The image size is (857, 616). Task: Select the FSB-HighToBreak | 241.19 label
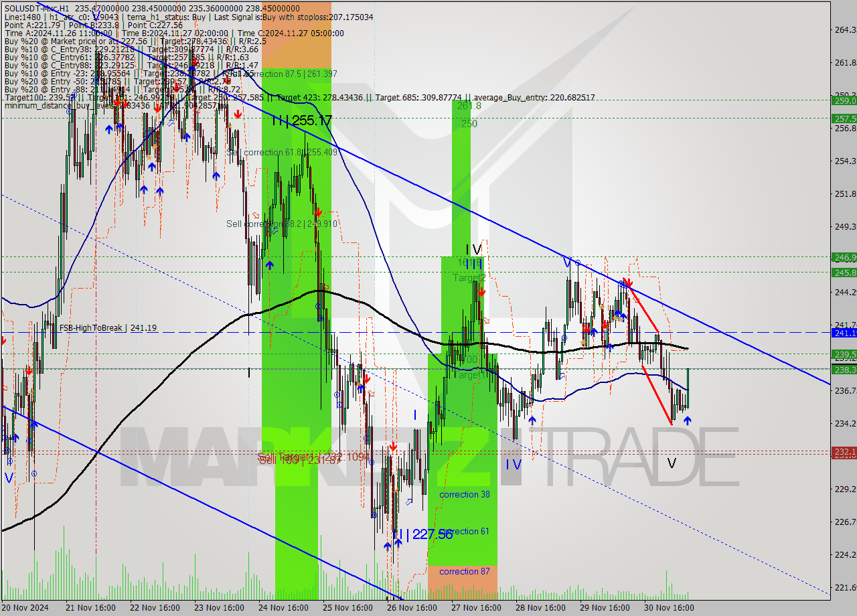tap(108, 328)
